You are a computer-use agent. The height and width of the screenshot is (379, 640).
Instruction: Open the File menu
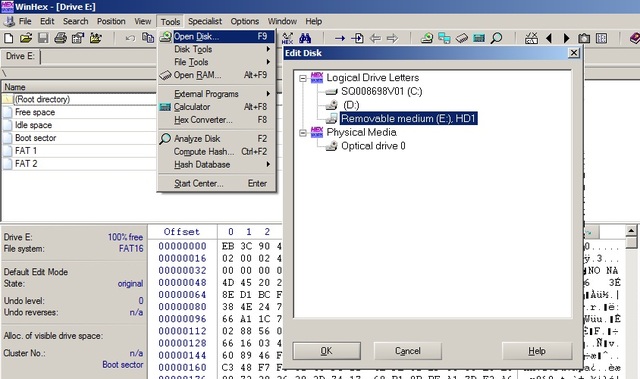(x=25, y=21)
